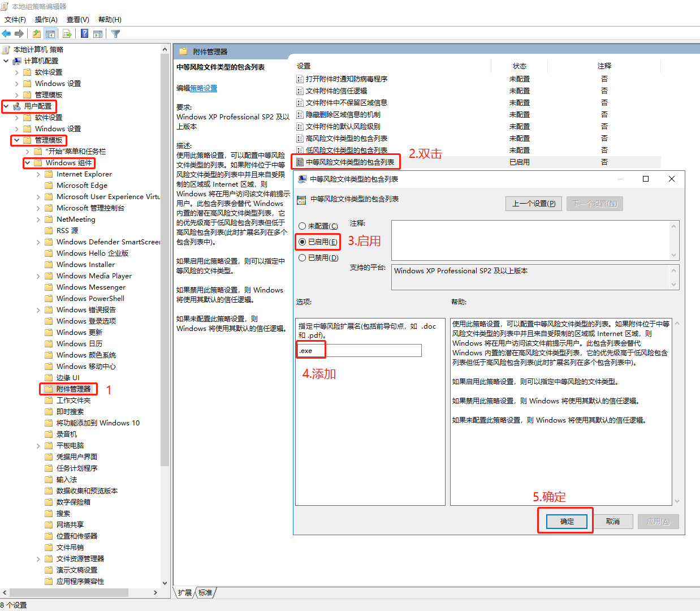Click the Forward navigation arrow
This screenshot has height=611, width=700.
pos(19,33)
